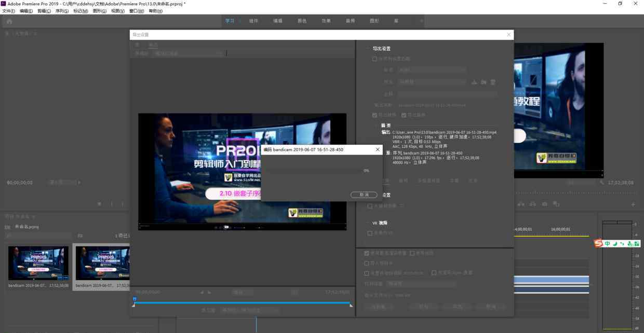Click the 队列 queue button

tap(424, 307)
